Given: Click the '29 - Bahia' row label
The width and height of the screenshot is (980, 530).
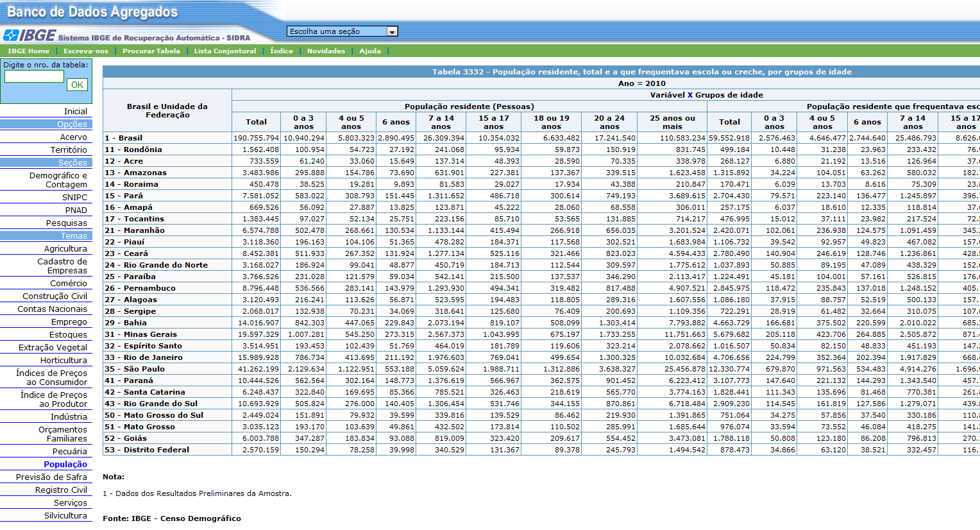Looking at the screenshot, I should coord(126,323).
